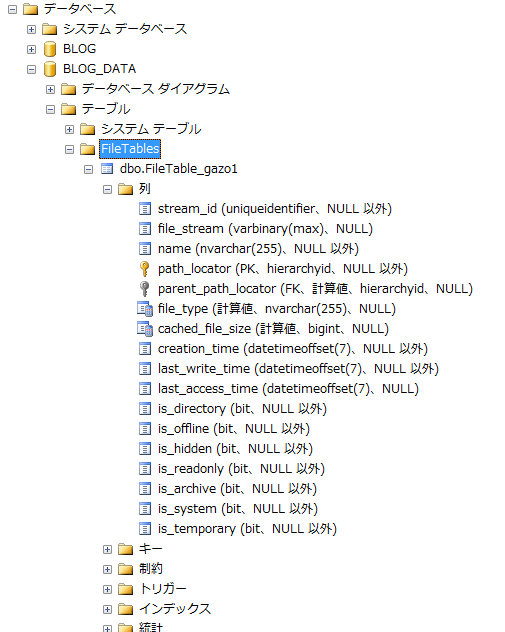
Task: Collapse the FileTables folder node
Action: pos(69,150)
